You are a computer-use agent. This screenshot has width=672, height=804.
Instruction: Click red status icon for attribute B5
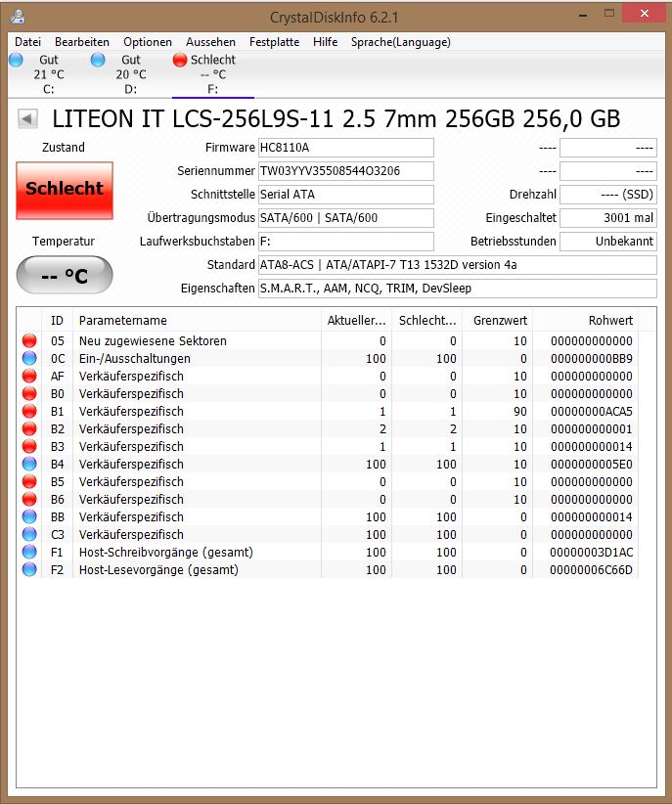pyautogui.click(x=29, y=481)
